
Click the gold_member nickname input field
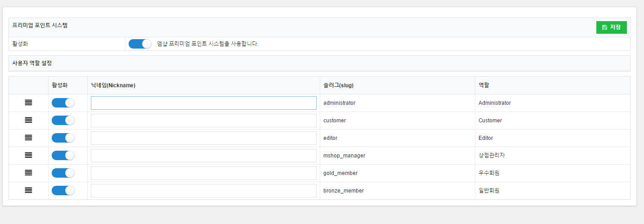pos(203,173)
